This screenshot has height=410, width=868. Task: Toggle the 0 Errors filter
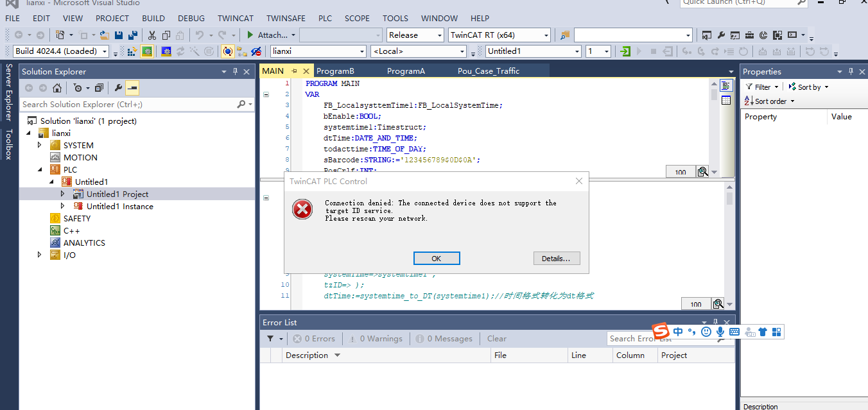coord(314,339)
